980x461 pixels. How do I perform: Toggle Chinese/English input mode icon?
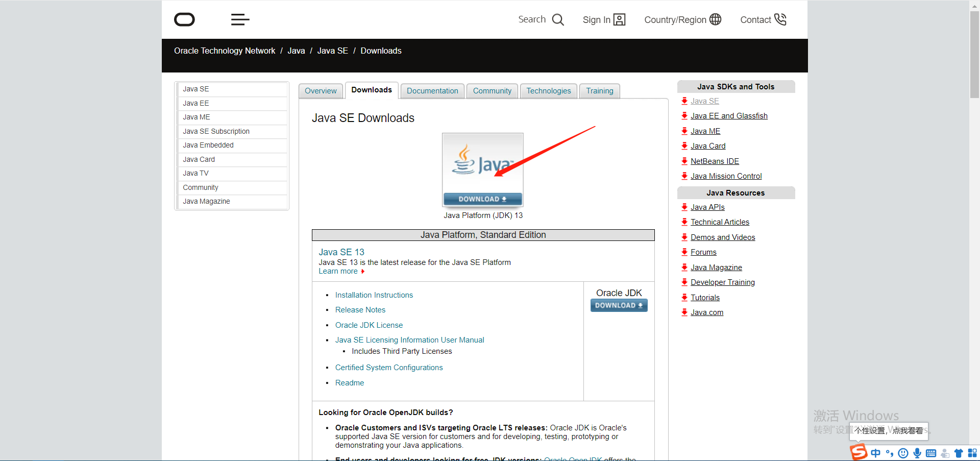click(x=876, y=453)
